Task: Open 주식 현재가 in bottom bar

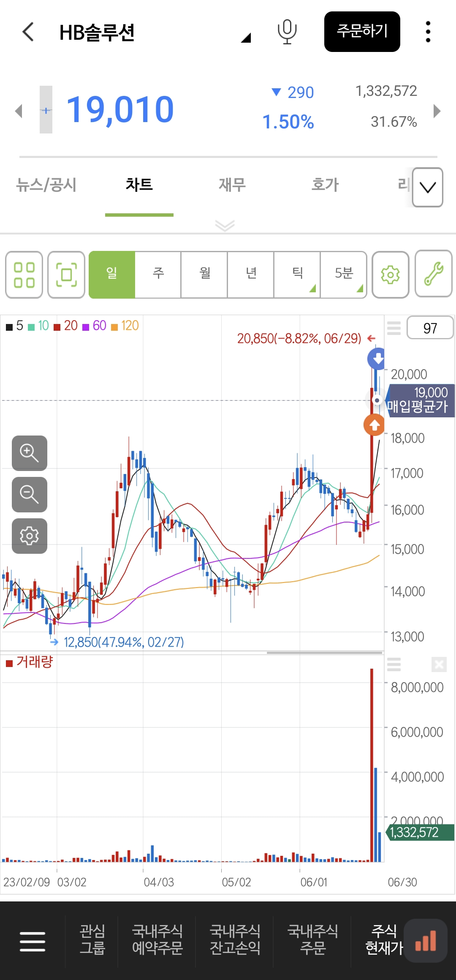Action: point(384,940)
